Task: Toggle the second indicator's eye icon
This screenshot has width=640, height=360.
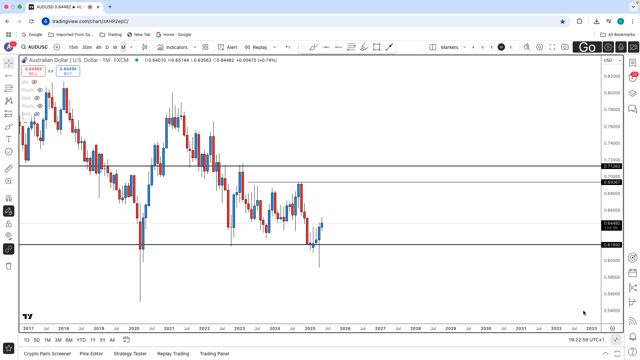Action: point(40,90)
